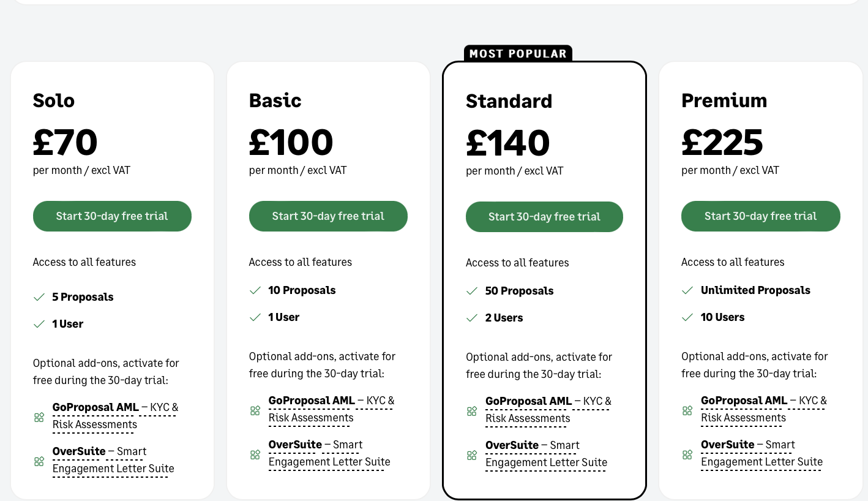Viewport: 868px width, 501px height.
Task: Click add-on icon beside Premium OverSuite
Action: [x=687, y=454]
